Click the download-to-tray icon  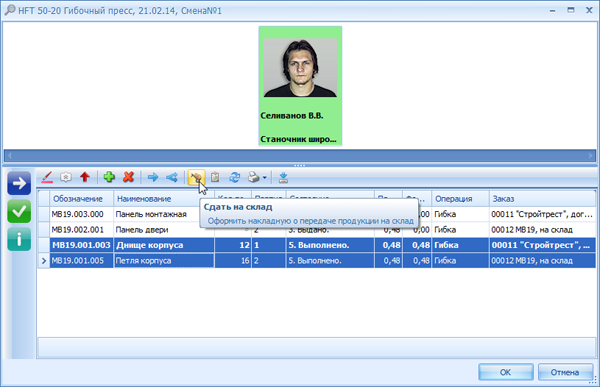(283, 177)
